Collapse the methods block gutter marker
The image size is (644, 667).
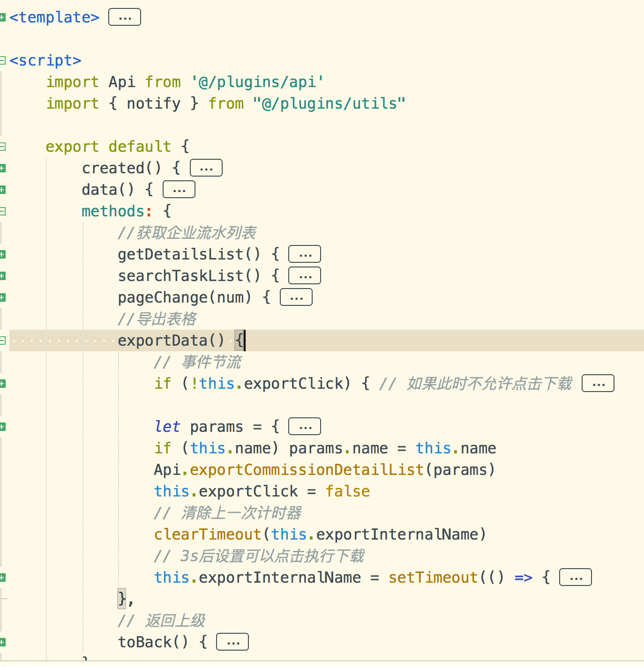tap(2, 211)
